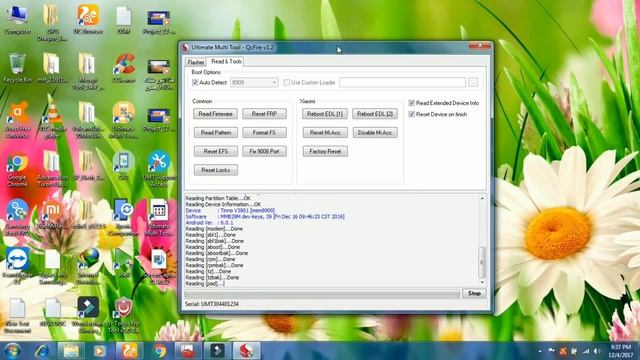Click the Fix 9008 Port button
The height and width of the screenshot is (360, 640).
coord(264,151)
